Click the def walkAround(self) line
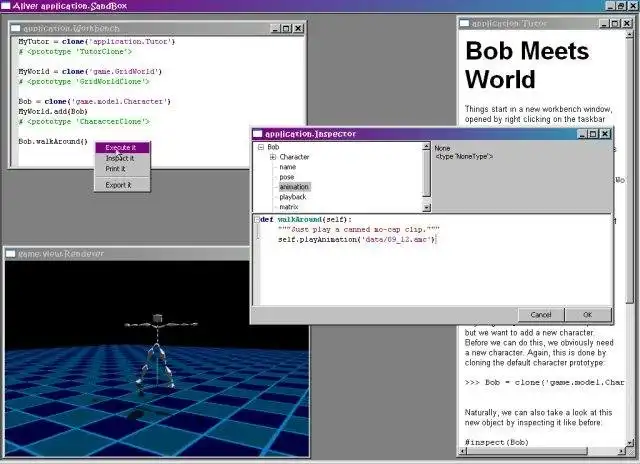This screenshot has width=640, height=464. [306, 220]
